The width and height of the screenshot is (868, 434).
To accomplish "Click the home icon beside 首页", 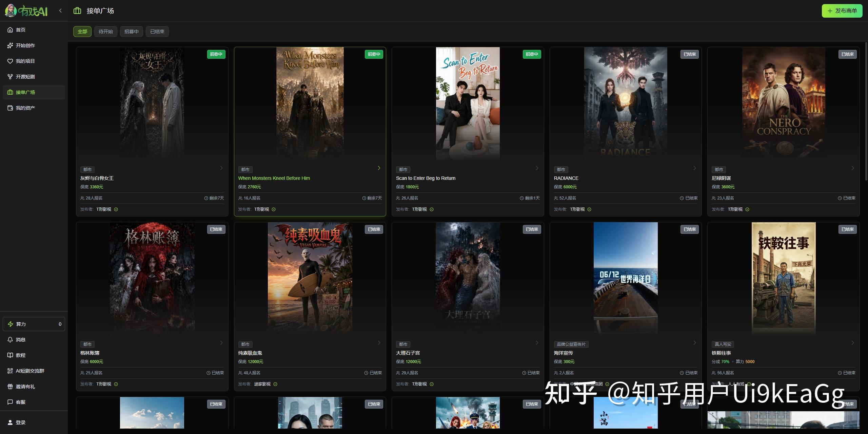I will coord(10,30).
